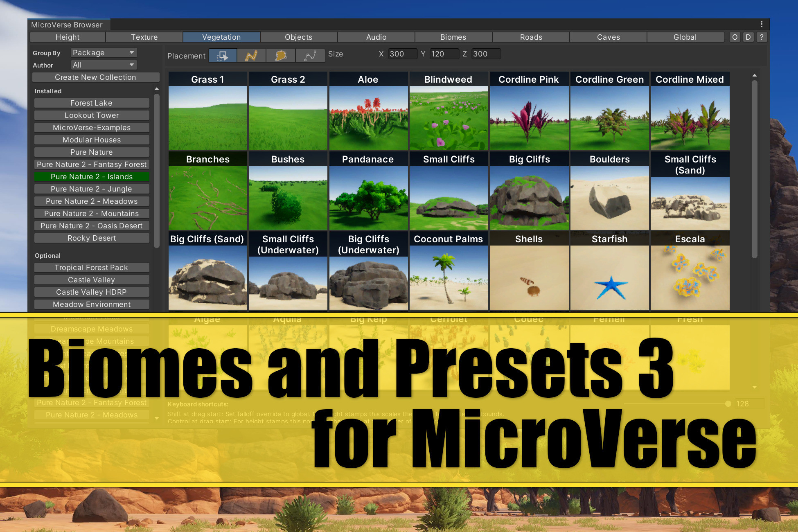The width and height of the screenshot is (798, 532).
Task: Select Pure Nature 2 - Oasis Desert
Action: [92, 226]
